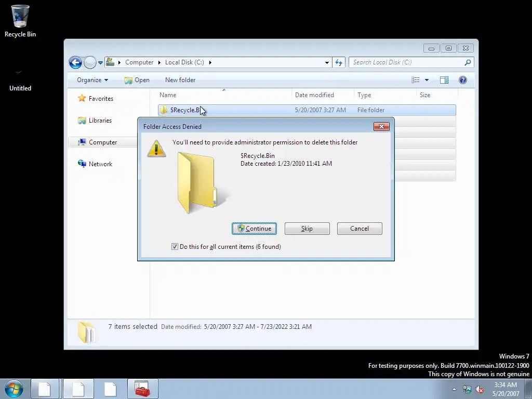
Task: Maximize the Explorer window
Action: pyautogui.click(x=448, y=48)
